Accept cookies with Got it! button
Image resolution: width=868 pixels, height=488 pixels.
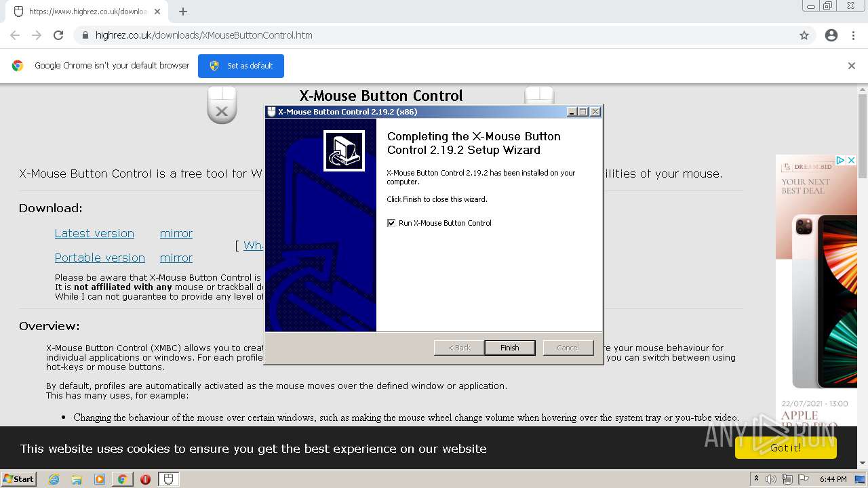tap(785, 448)
